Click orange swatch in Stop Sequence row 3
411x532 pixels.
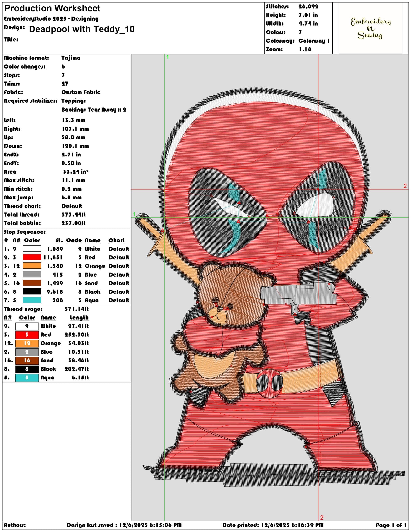pyautogui.click(x=32, y=266)
